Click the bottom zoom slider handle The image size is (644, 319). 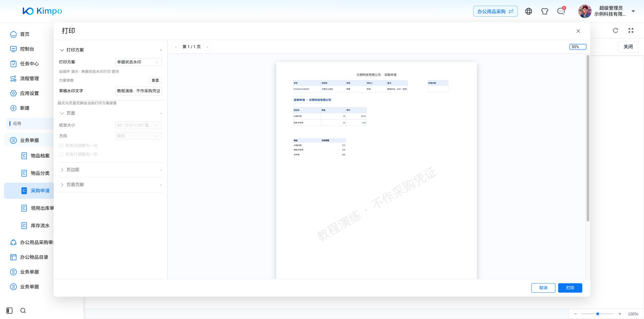(x=598, y=314)
